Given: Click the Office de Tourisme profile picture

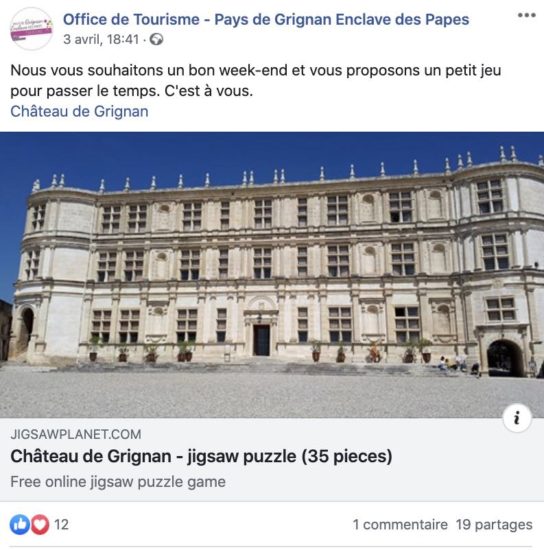Looking at the screenshot, I should point(31,29).
